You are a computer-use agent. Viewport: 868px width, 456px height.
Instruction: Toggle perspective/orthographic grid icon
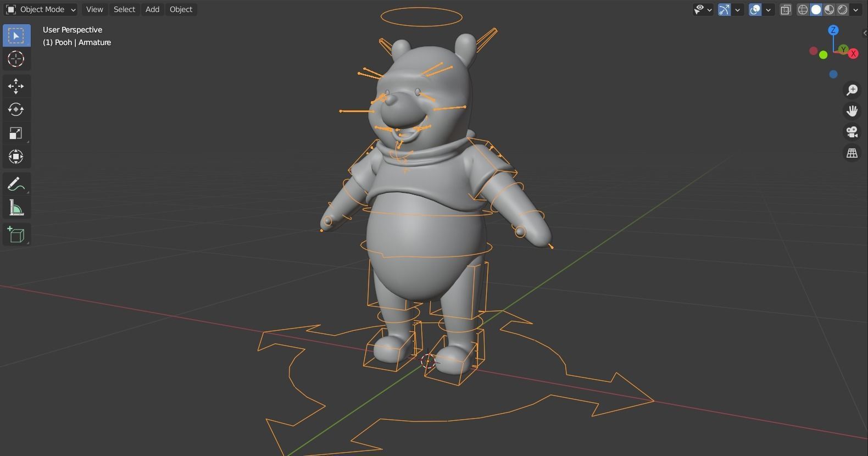[852, 153]
